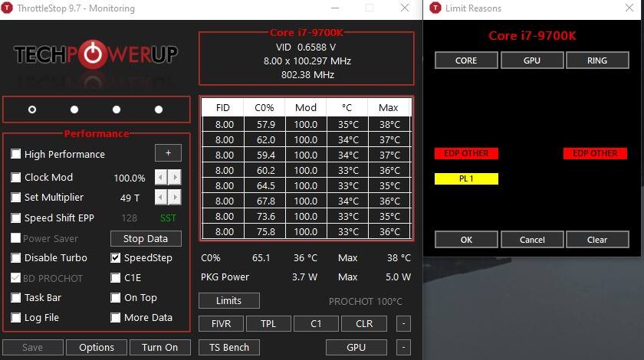Decrease Set Multiplier with left arrow
The image size is (644, 360).
pyautogui.click(x=161, y=198)
